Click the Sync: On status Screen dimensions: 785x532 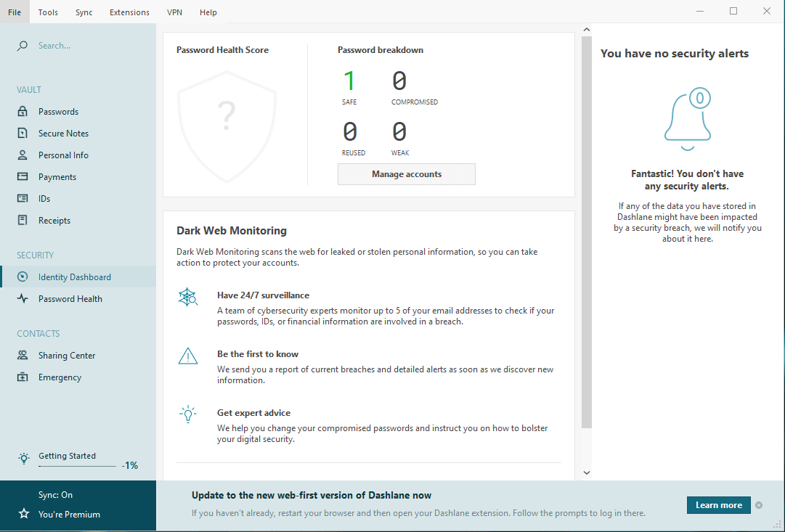point(56,494)
